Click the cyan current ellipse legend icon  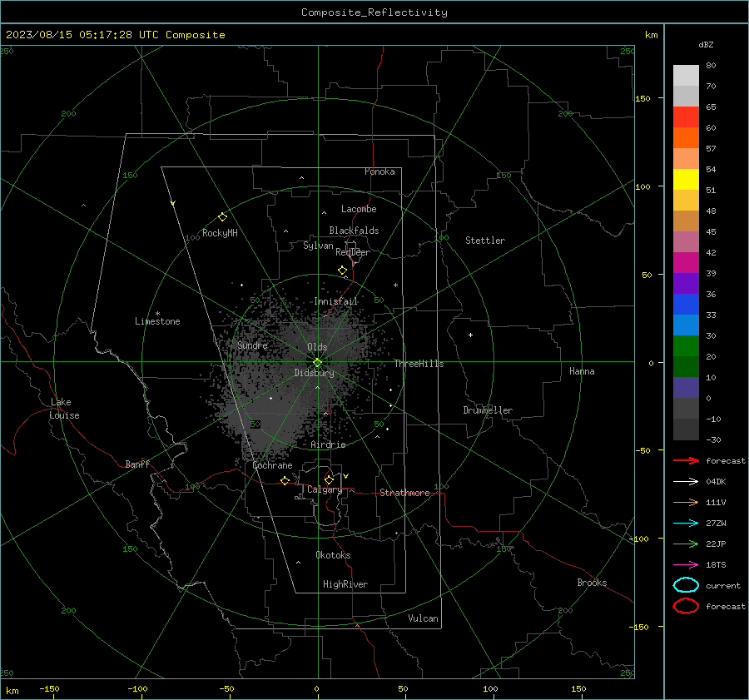[686, 585]
